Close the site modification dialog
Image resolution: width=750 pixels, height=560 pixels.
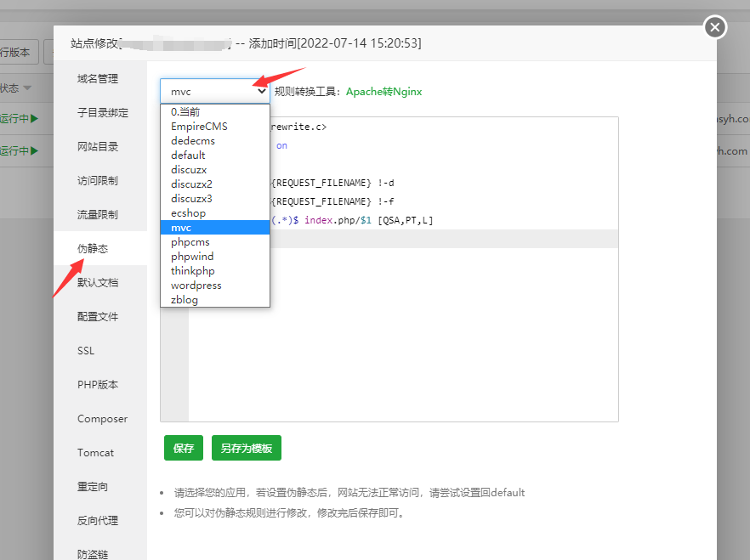click(x=715, y=28)
